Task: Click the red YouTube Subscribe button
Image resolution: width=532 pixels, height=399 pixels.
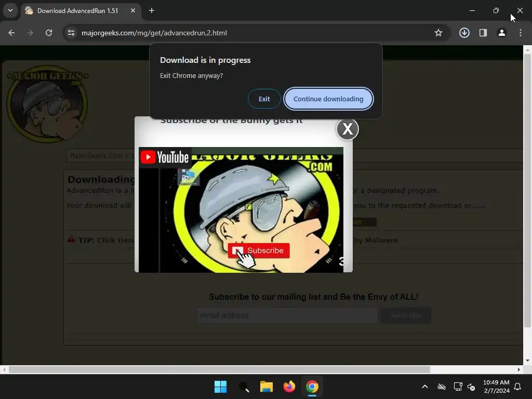Action: [x=259, y=250]
